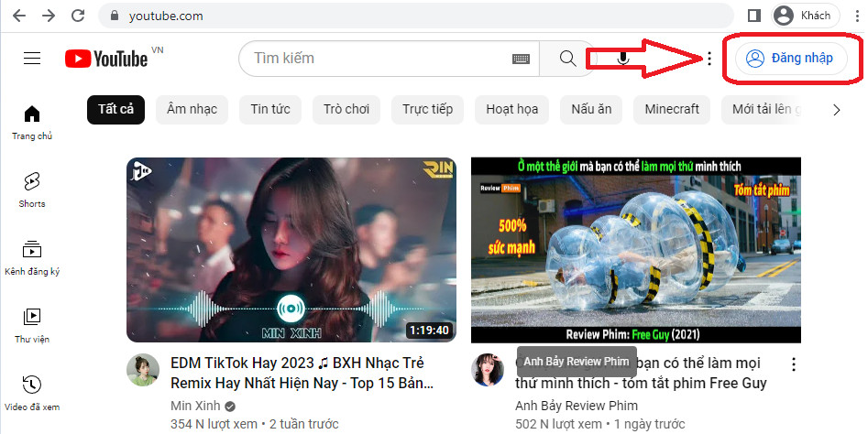Go back with the browser back arrow
The image size is (868, 434).
point(19,16)
